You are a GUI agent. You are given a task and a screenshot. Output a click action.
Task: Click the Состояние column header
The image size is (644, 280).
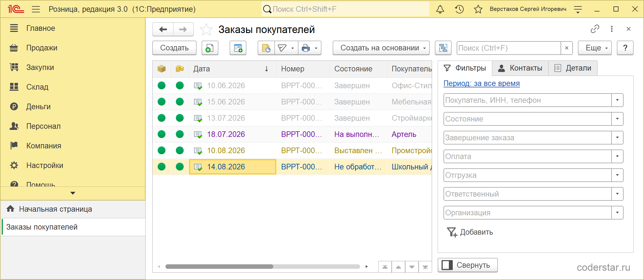(x=358, y=69)
